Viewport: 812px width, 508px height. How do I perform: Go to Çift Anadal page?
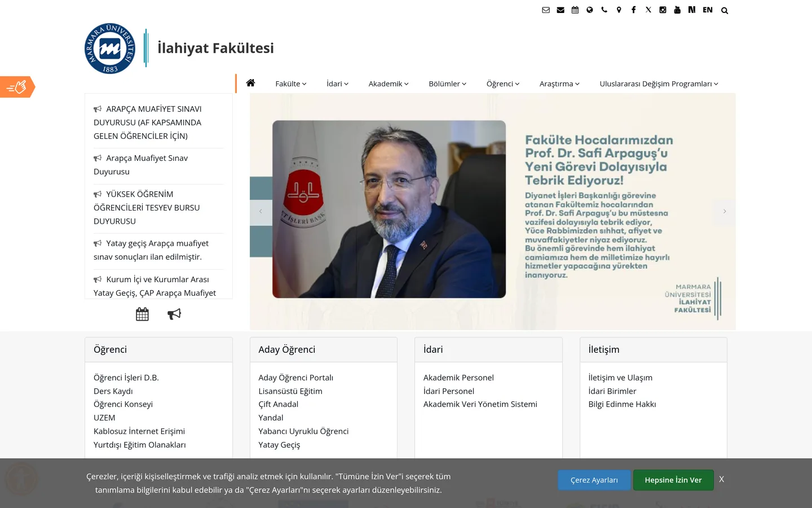[279, 404]
